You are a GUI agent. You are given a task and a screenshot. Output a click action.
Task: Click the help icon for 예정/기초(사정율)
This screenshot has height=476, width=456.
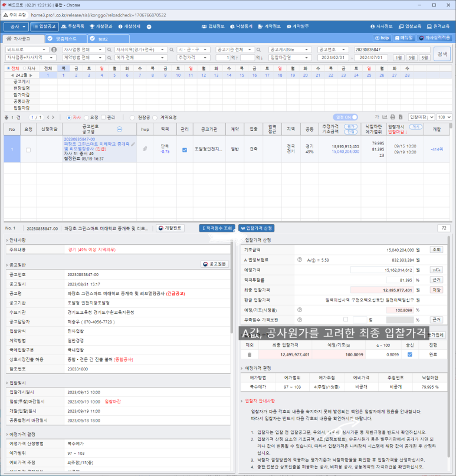coord(300,310)
